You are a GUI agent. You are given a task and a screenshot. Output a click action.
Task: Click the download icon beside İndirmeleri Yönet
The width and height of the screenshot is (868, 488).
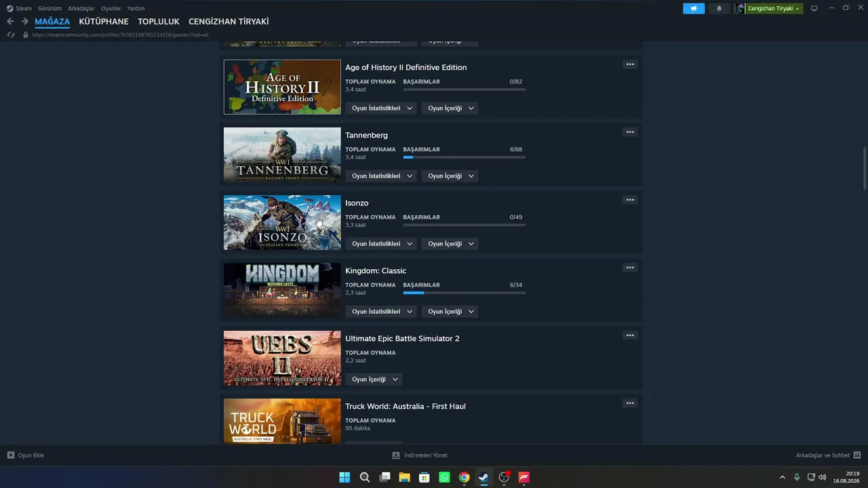pyautogui.click(x=396, y=455)
